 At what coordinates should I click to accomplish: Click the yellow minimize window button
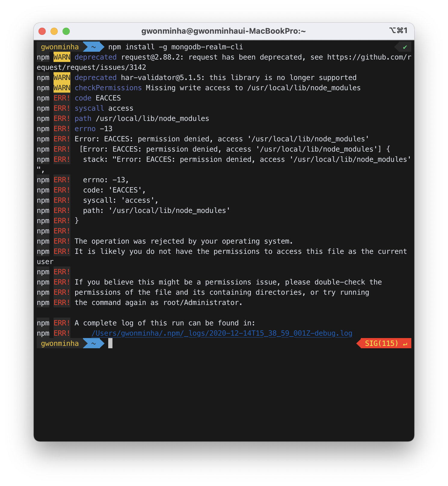(x=54, y=31)
